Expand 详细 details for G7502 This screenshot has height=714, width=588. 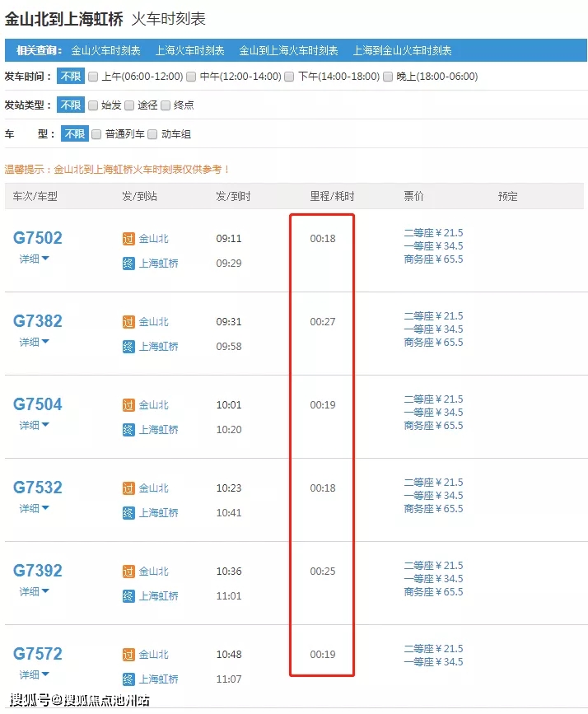pos(34,259)
